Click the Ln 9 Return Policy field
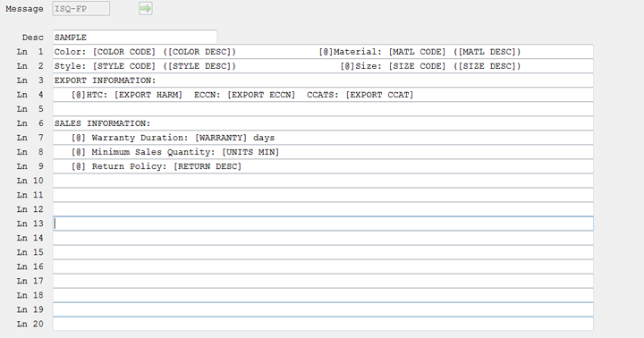644x338 pixels. [323, 166]
